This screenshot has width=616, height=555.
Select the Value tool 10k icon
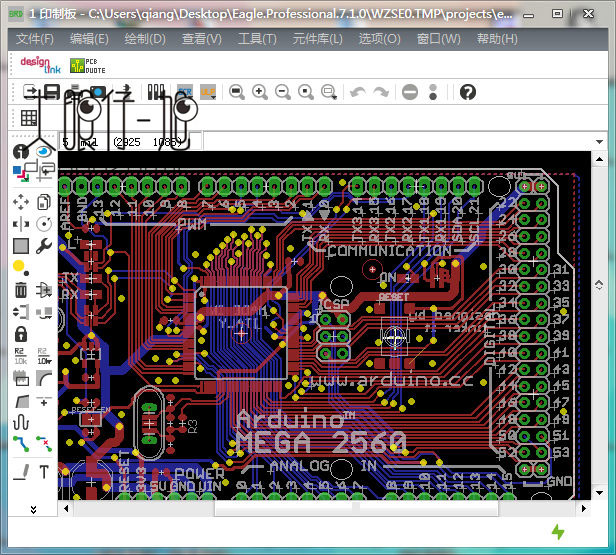click(x=44, y=356)
